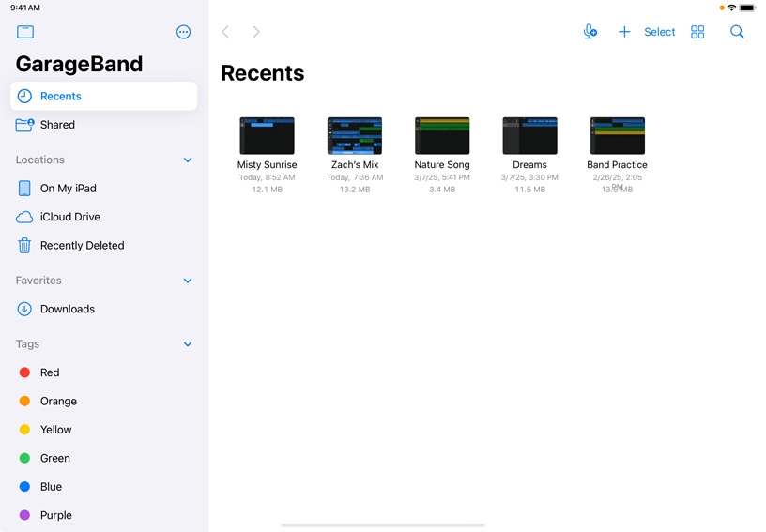766x532 pixels.
Task: Filter by the Purple tag
Action: tap(55, 515)
